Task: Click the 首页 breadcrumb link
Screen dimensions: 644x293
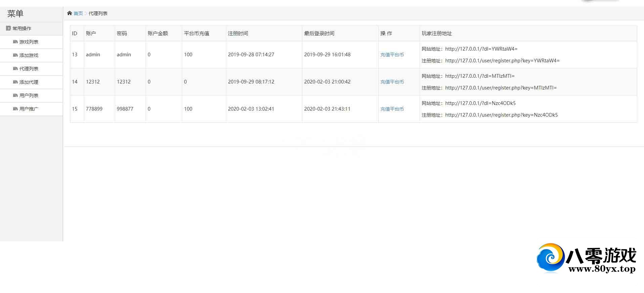Action: (78, 13)
